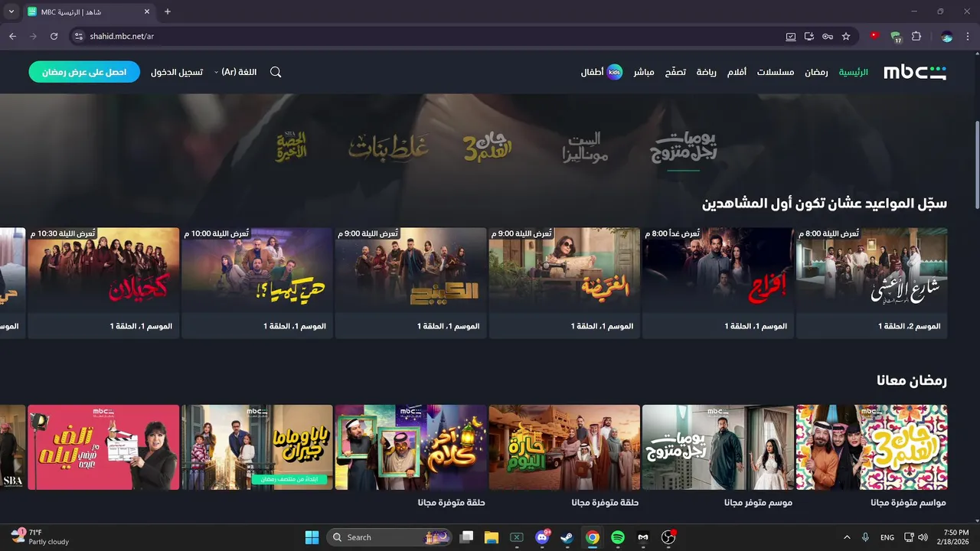Open Spotify from the taskbar
The width and height of the screenshot is (980, 551).
pos(618,537)
